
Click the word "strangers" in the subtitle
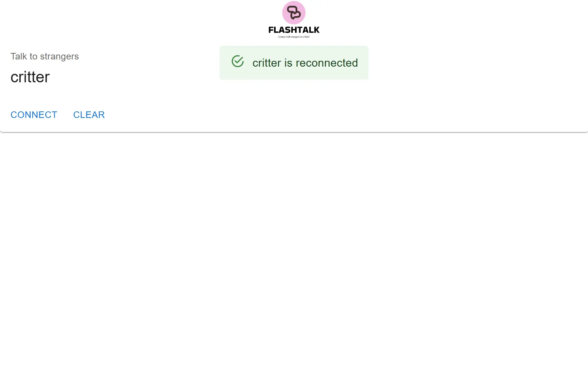pyautogui.click(x=59, y=57)
